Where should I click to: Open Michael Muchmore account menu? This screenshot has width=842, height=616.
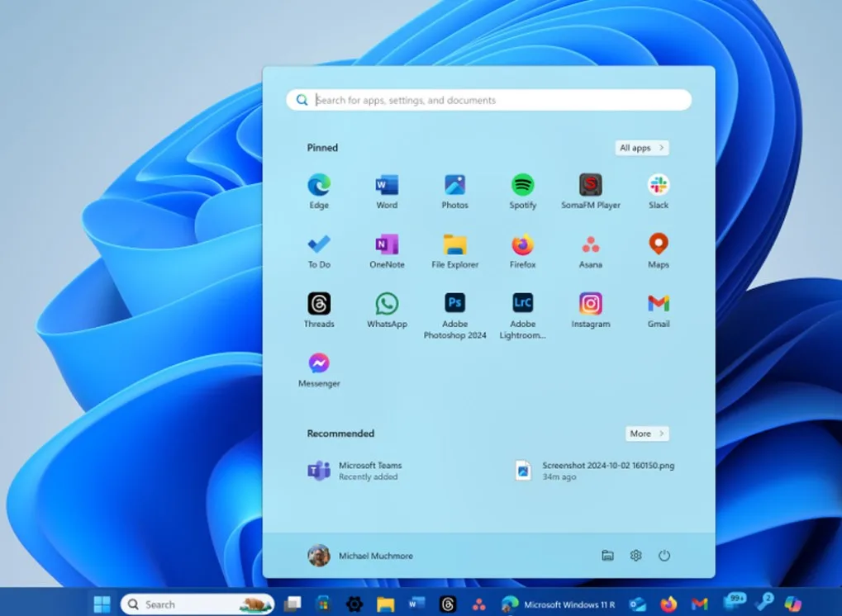pos(360,556)
